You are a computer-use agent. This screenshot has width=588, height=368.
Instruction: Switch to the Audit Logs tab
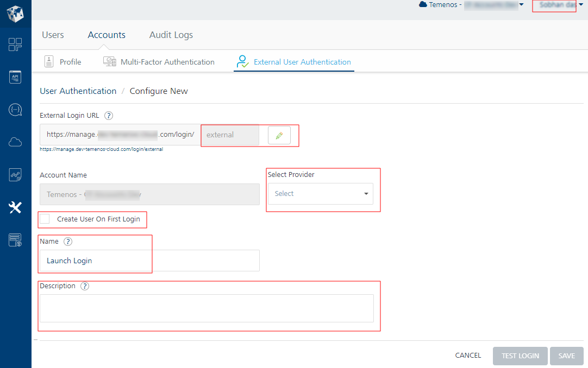coord(171,35)
